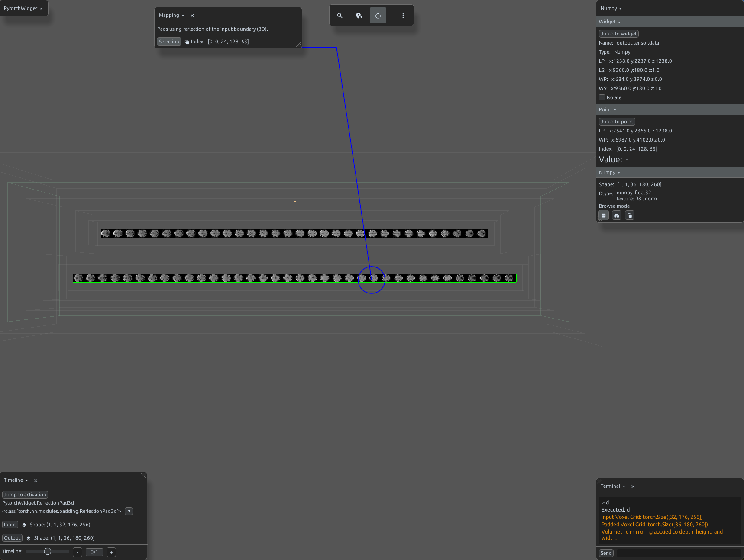Close the Mapping panel

[x=192, y=16]
